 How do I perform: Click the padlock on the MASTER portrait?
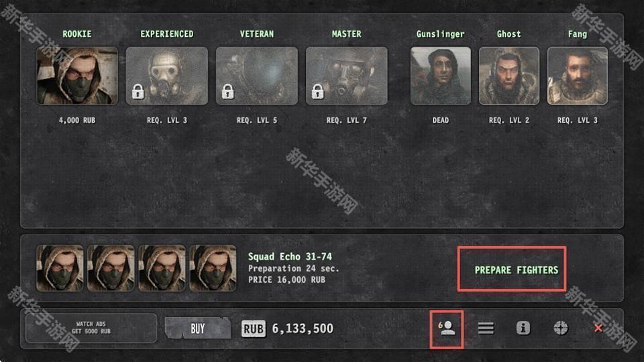317,92
